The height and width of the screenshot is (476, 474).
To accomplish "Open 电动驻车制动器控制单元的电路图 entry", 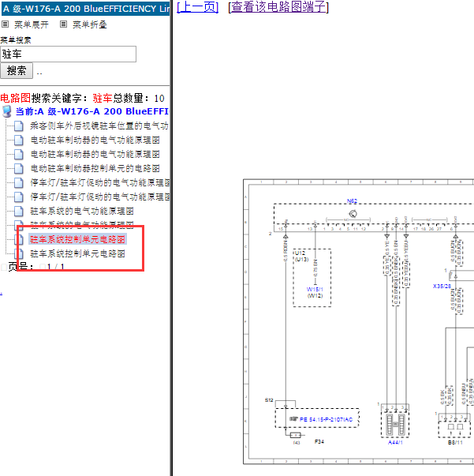I will [x=95, y=168].
